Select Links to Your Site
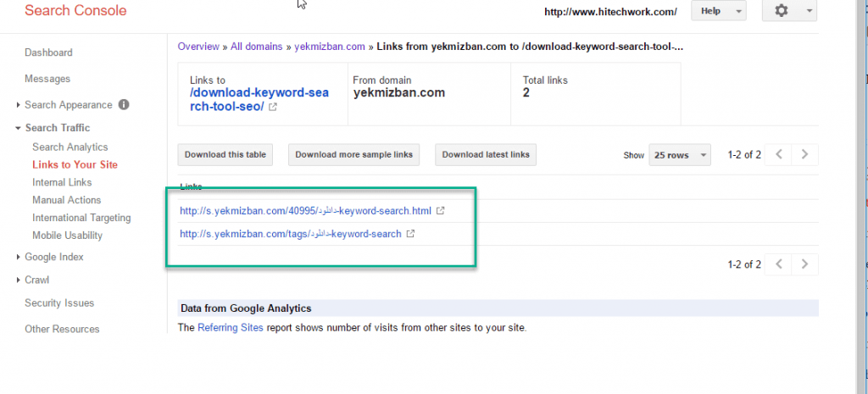This screenshot has height=394, width=868. [75, 165]
